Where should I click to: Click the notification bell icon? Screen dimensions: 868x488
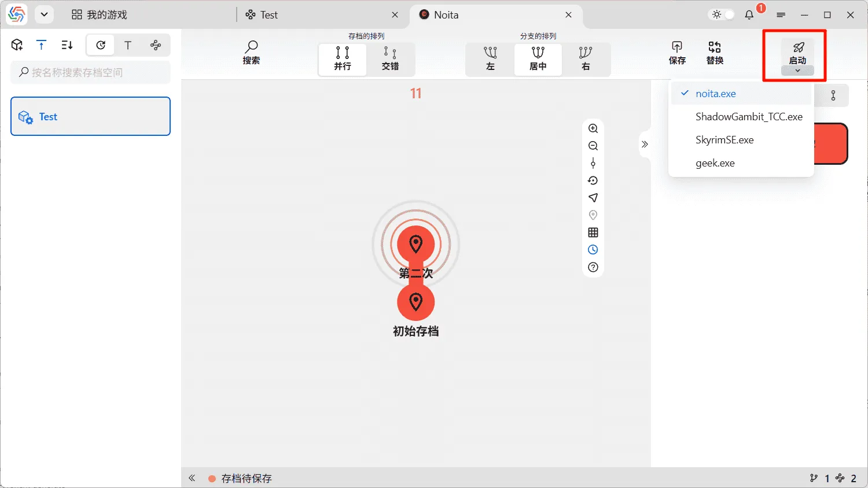(x=749, y=15)
